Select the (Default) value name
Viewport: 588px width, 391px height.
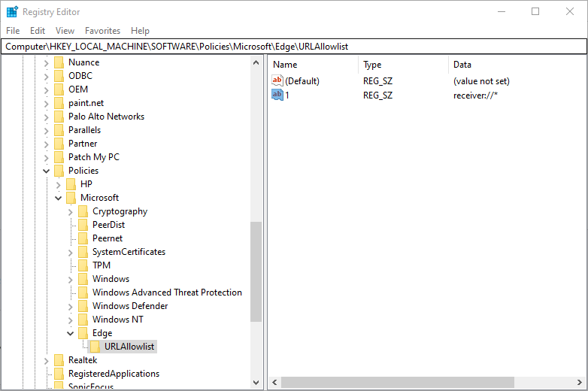click(x=302, y=81)
